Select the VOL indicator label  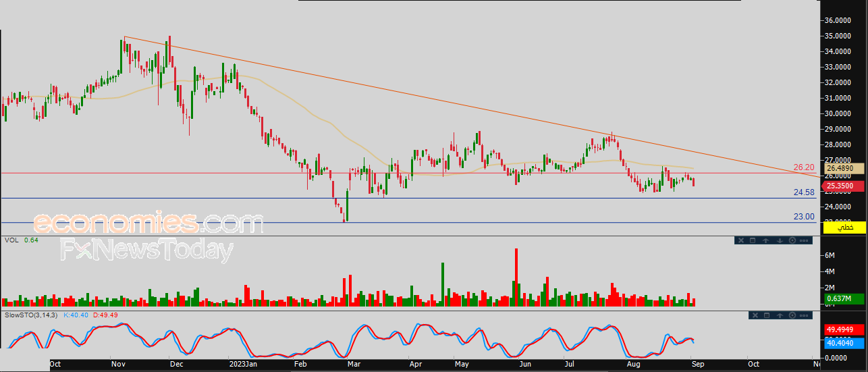(11, 240)
